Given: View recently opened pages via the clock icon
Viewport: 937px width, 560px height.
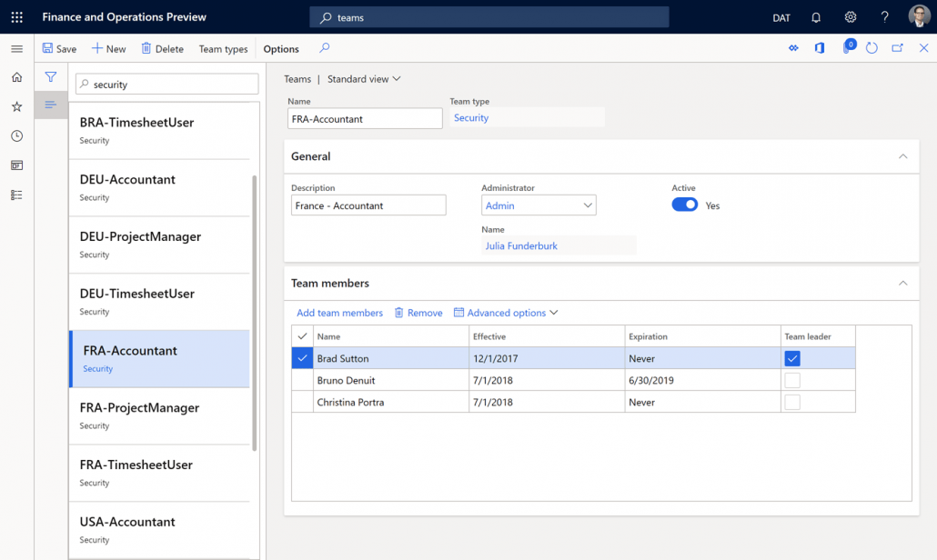Looking at the screenshot, I should 15,135.
